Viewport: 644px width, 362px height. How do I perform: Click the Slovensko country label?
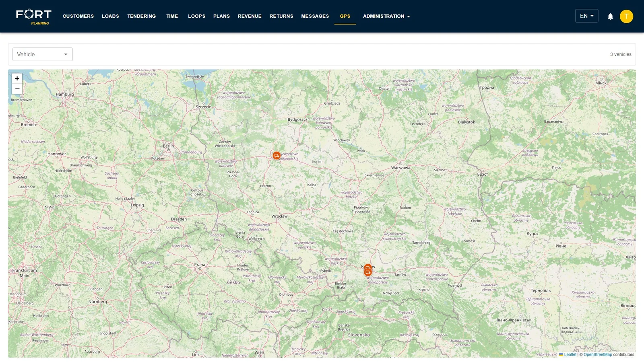pos(359,335)
